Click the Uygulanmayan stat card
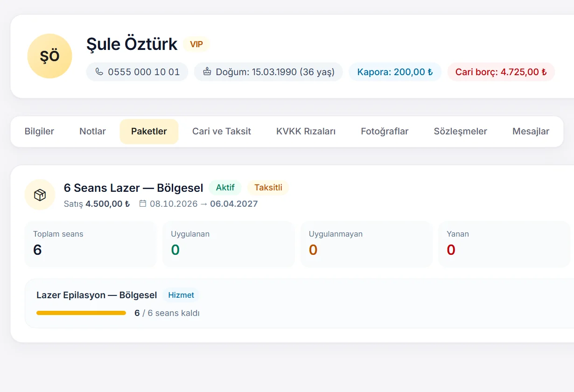The height and width of the screenshot is (392, 574). [366, 244]
